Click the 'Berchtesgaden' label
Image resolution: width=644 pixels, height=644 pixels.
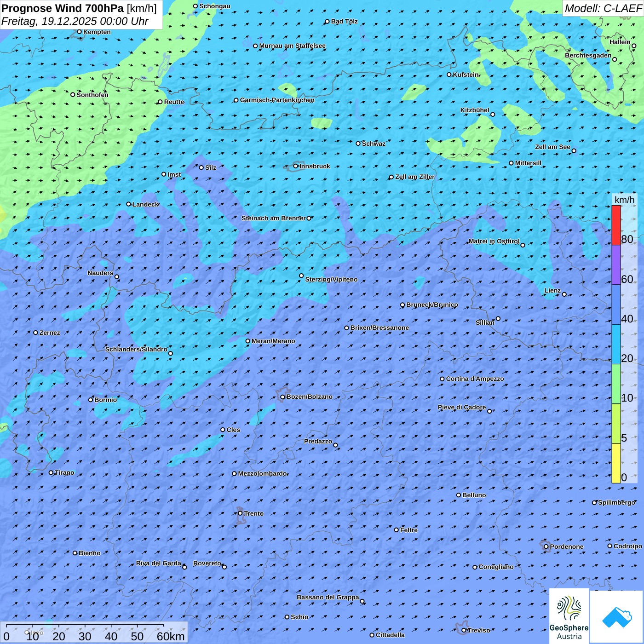(588, 55)
